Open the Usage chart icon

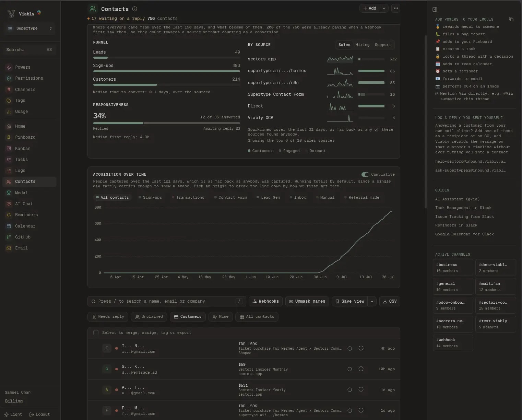[x=9, y=112]
